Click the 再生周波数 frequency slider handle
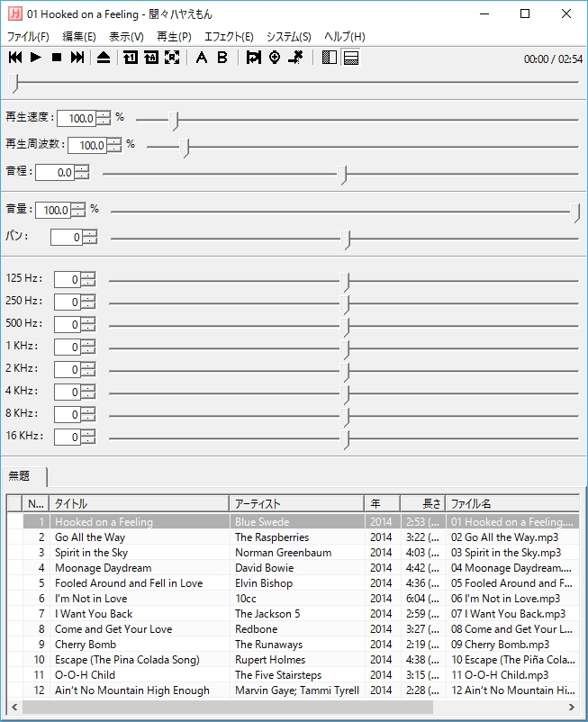 pyautogui.click(x=185, y=148)
